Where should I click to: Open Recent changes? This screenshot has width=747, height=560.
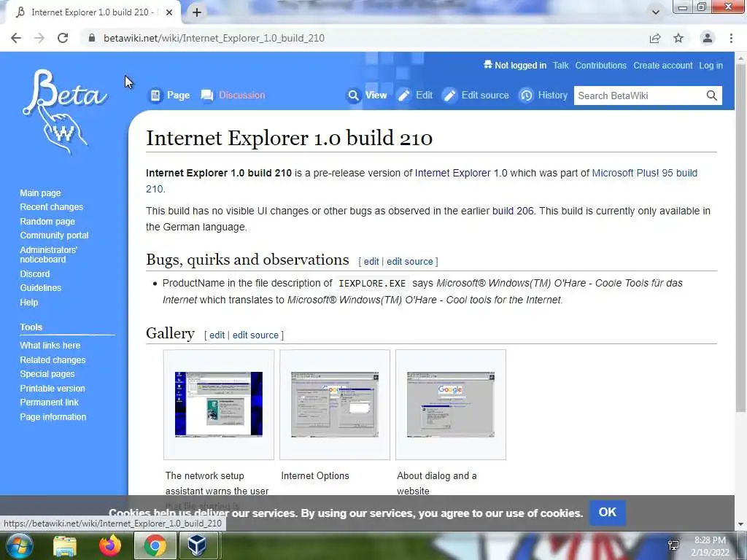coord(52,206)
